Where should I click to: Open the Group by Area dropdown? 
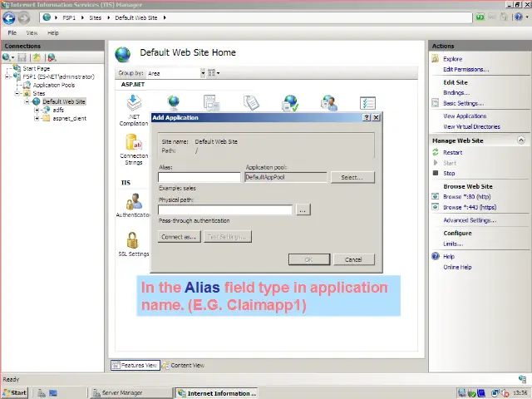(203, 73)
